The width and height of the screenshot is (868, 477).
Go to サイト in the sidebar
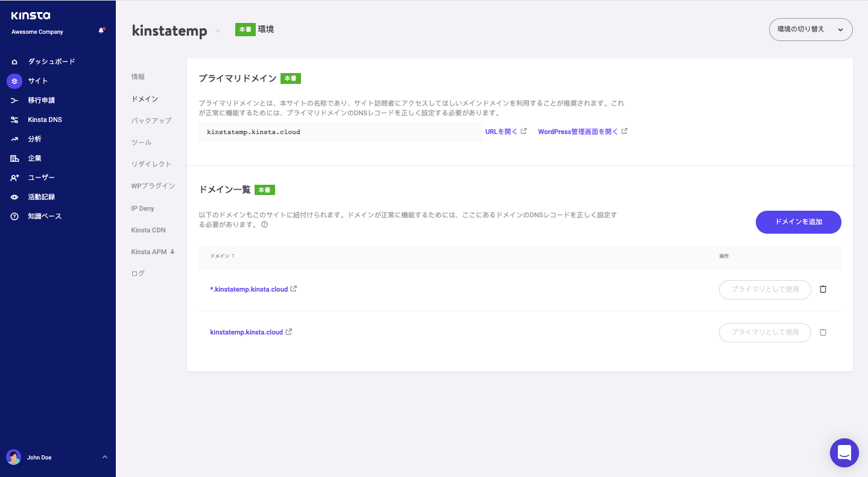(x=38, y=81)
